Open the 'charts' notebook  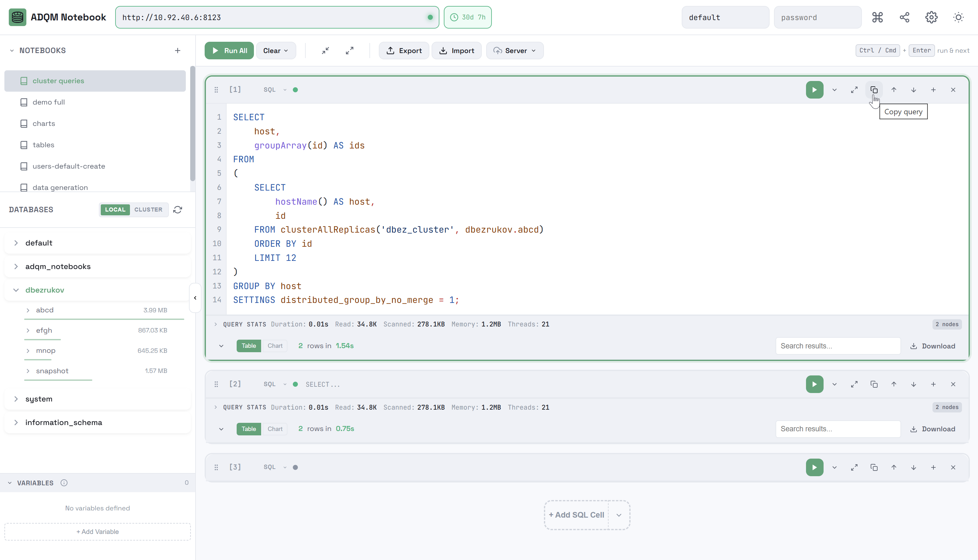[x=43, y=123]
